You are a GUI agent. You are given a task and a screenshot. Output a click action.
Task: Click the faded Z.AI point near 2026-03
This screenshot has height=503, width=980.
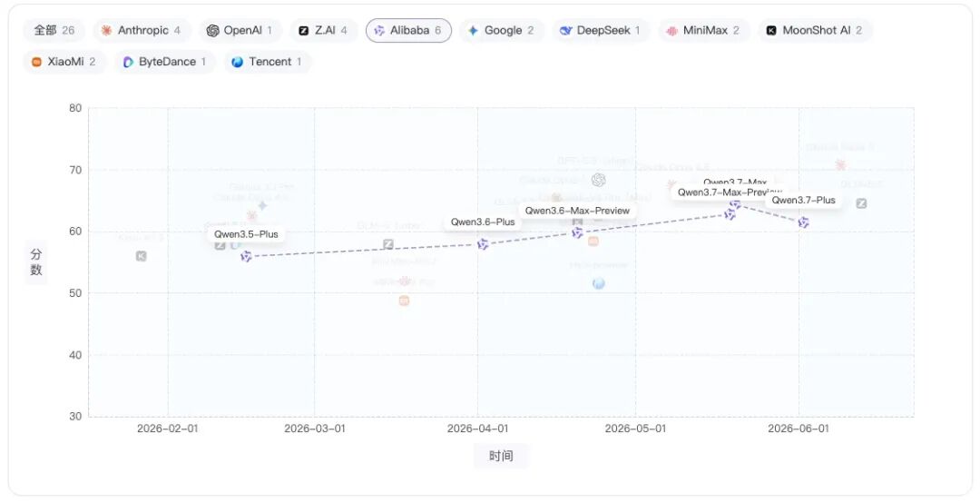coord(388,244)
